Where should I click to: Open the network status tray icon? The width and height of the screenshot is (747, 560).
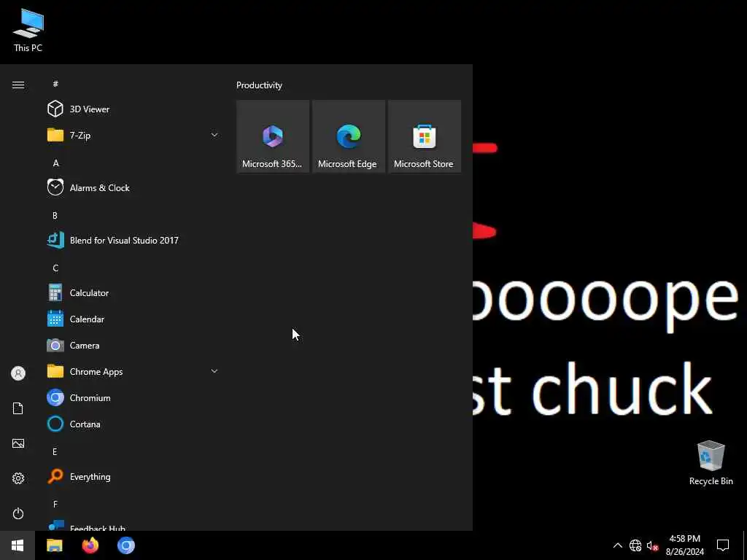[635, 545]
